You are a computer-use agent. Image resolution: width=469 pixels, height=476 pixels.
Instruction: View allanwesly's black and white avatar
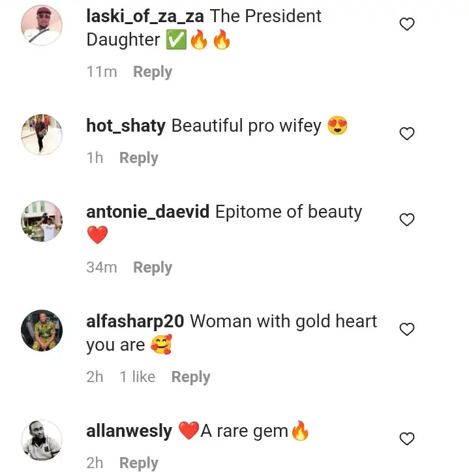pyautogui.click(x=42, y=440)
